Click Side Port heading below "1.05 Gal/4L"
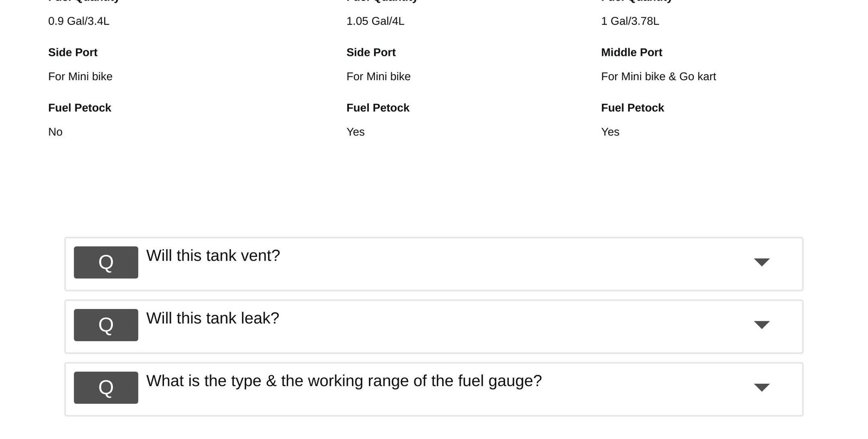868x439 pixels. 371,53
